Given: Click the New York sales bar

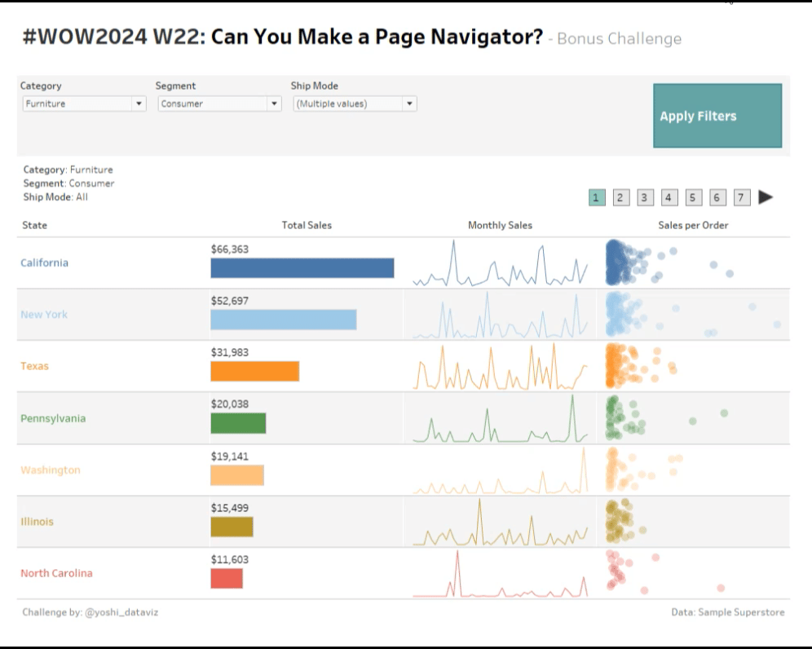Looking at the screenshot, I should [x=283, y=320].
